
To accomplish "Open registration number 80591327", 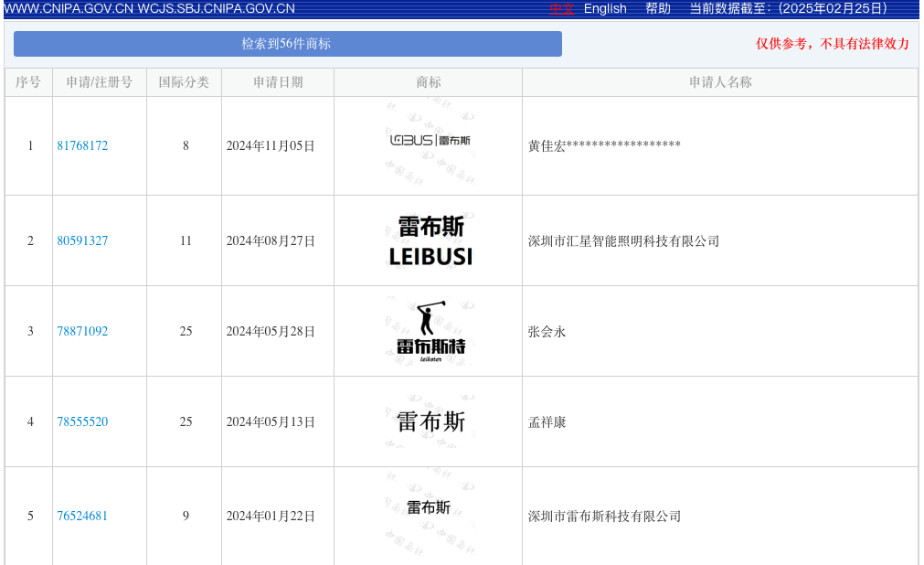I will pos(82,241).
